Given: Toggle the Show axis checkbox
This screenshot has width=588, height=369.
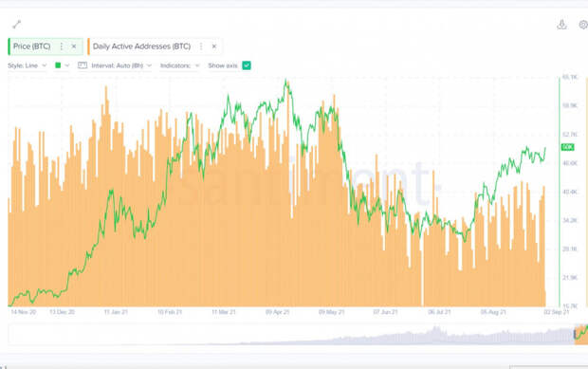Looking at the screenshot, I should (247, 65).
